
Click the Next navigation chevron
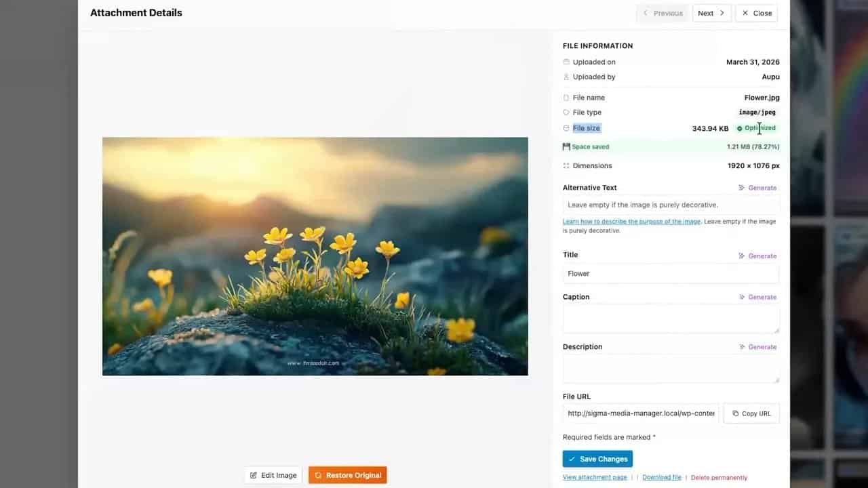pos(722,13)
